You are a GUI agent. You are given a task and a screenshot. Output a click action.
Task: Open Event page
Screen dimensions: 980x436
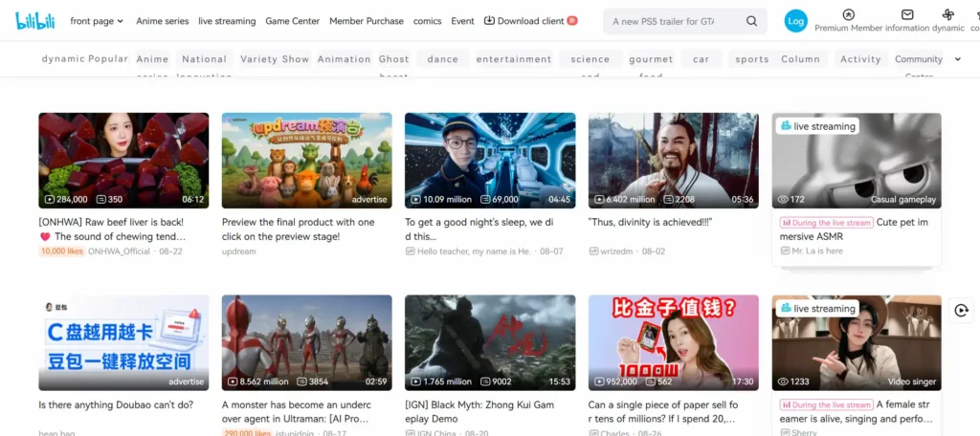pyautogui.click(x=462, y=21)
